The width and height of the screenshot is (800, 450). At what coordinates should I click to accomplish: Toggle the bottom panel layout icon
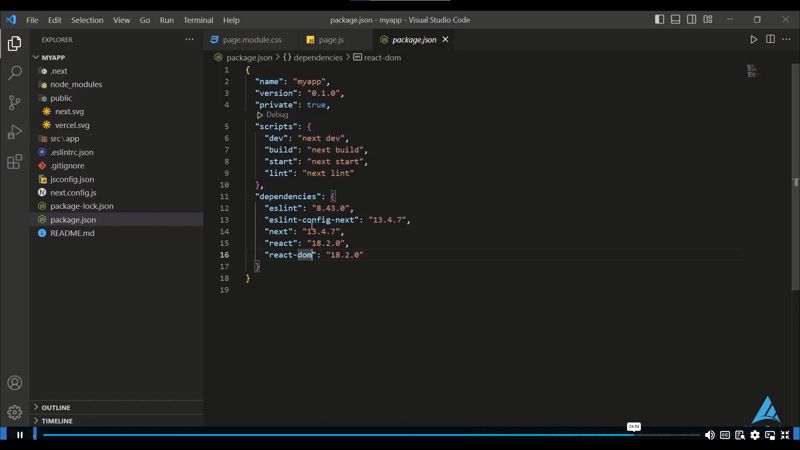(675, 19)
